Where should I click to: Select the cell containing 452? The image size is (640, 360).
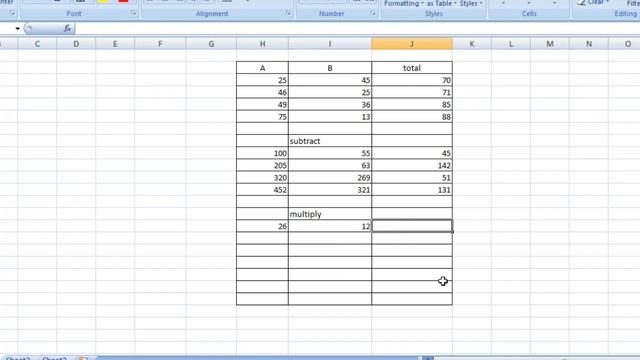click(x=262, y=190)
